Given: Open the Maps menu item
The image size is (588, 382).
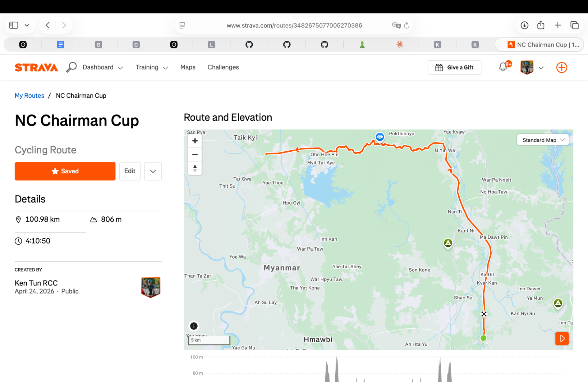Looking at the screenshot, I should tap(188, 67).
